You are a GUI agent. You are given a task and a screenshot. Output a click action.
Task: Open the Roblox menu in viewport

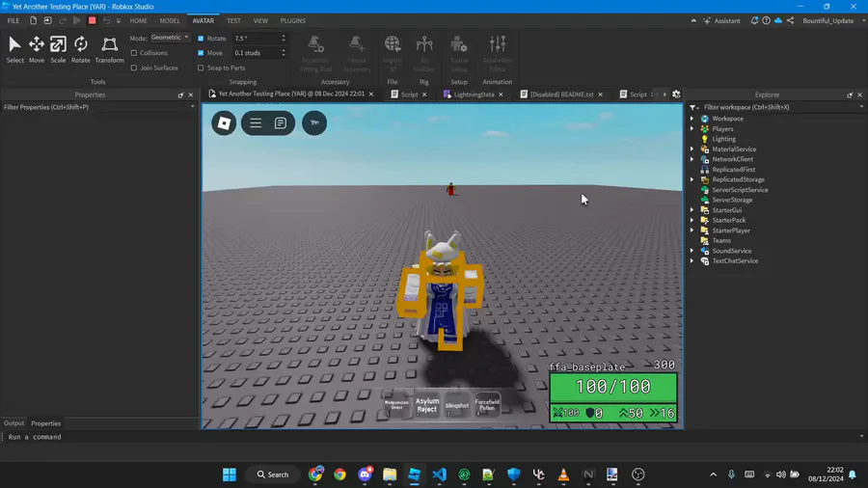(x=224, y=122)
